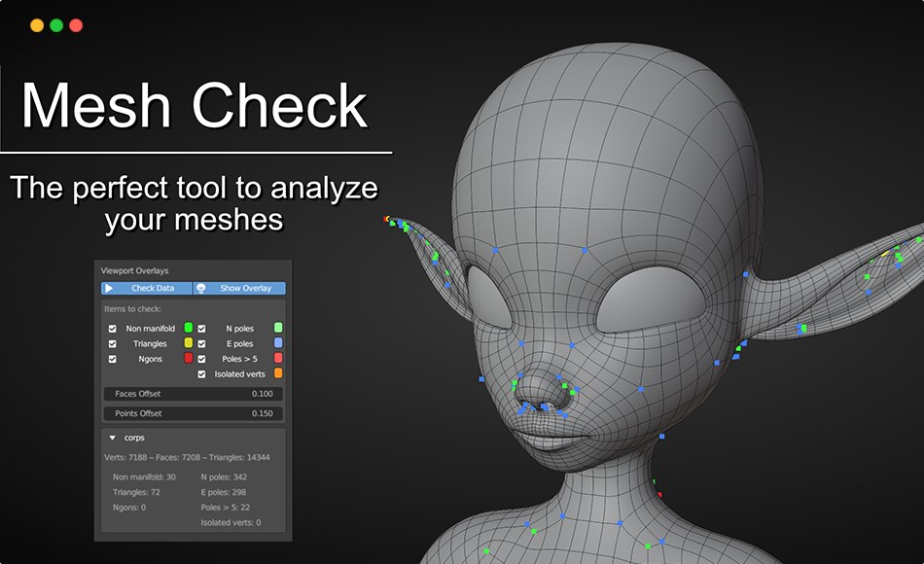924x564 pixels.
Task: Click the play icon on Check Data
Action: (109, 288)
